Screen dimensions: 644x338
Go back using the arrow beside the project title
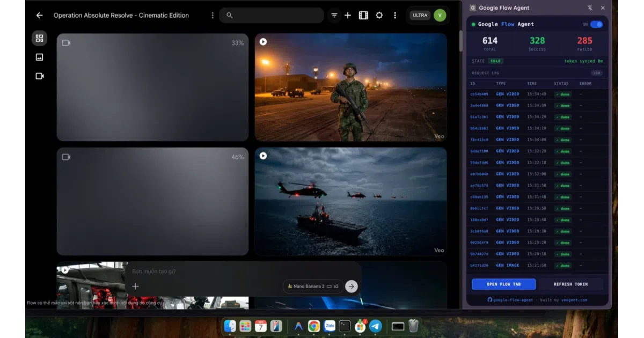pyautogui.click(x=39, y=16)
